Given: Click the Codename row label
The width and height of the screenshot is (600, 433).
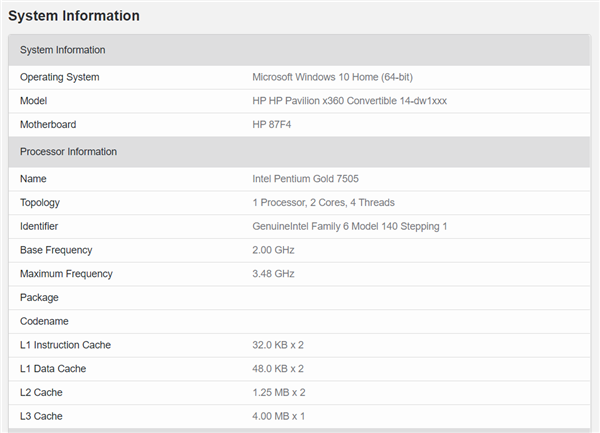Looking at the screenshot, I should click(x=45, y=321).
